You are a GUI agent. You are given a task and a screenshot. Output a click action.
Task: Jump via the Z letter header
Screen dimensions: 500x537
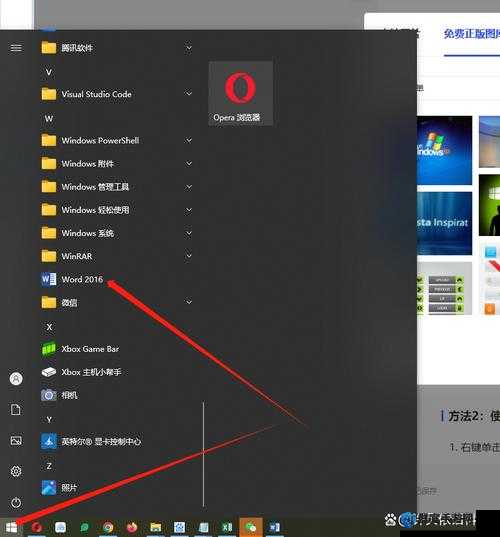point(49,466)
